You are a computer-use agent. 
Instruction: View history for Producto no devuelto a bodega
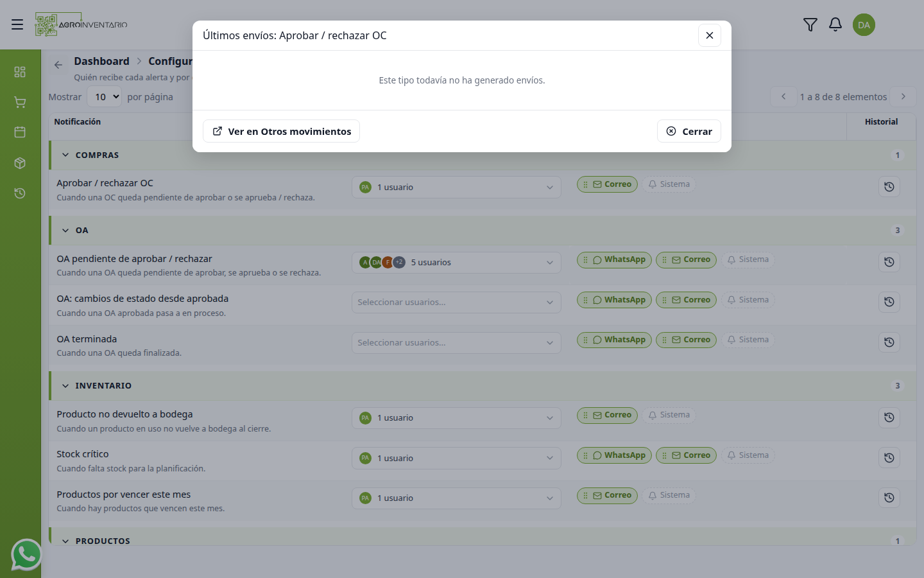(889, 417)
